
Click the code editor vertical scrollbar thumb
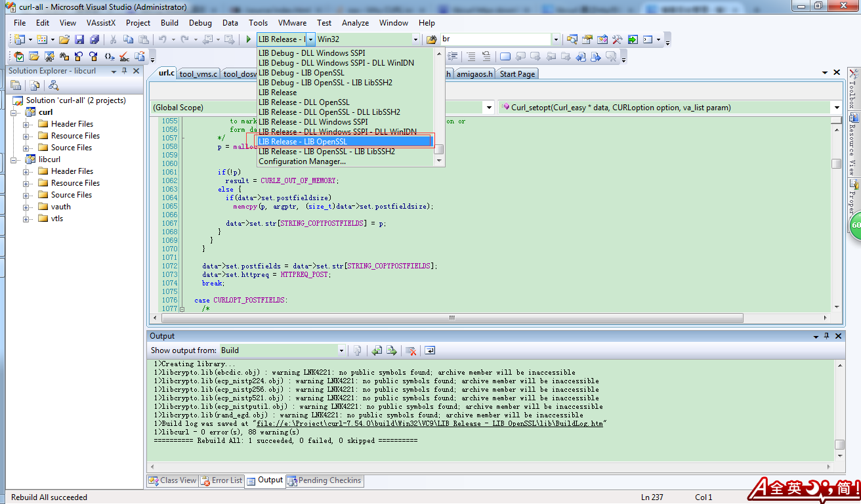point(836,164)
